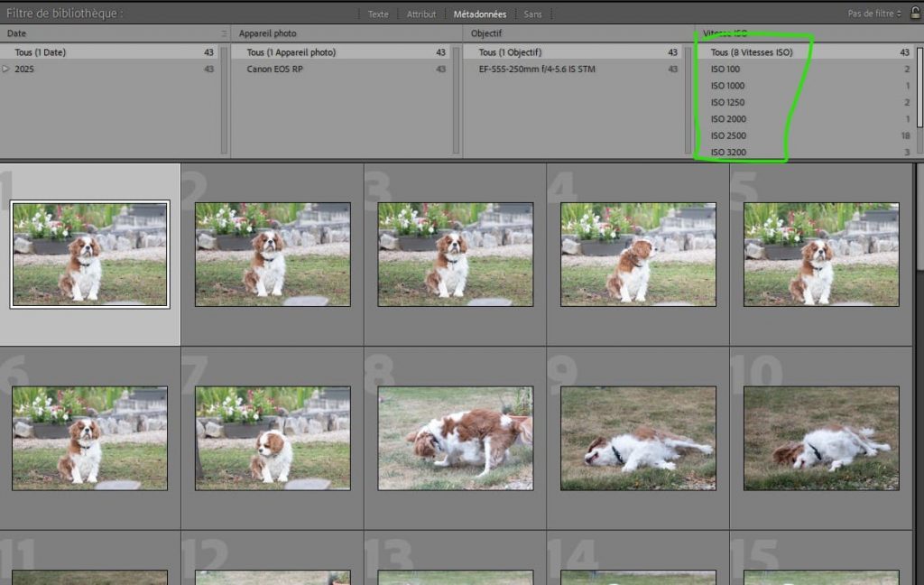The width and height of the screenshot is (924, 585).
Task: Filter by EF-S55-250mm lens
Action: coord(536,70)
